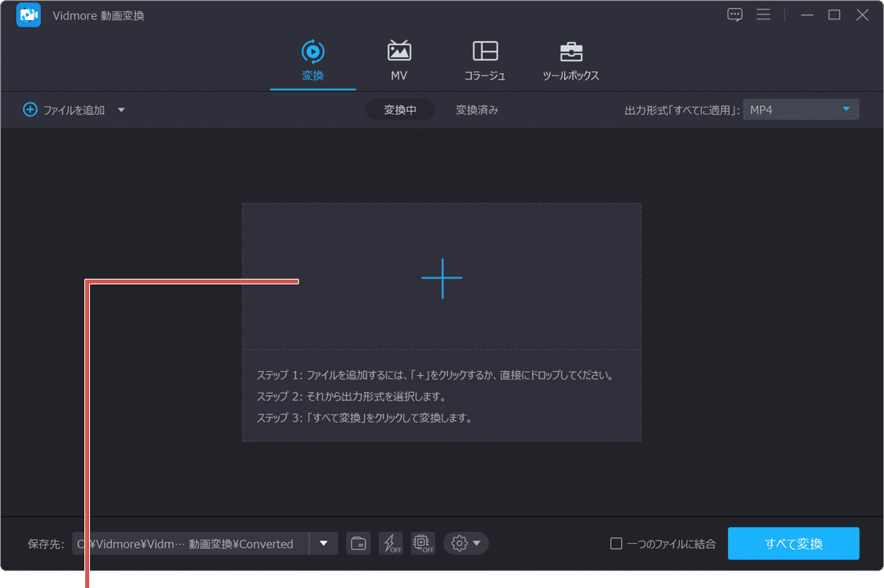Open the save destination path dropdown
This screenshot has height=588, width=884.
[x=324, y=543]
